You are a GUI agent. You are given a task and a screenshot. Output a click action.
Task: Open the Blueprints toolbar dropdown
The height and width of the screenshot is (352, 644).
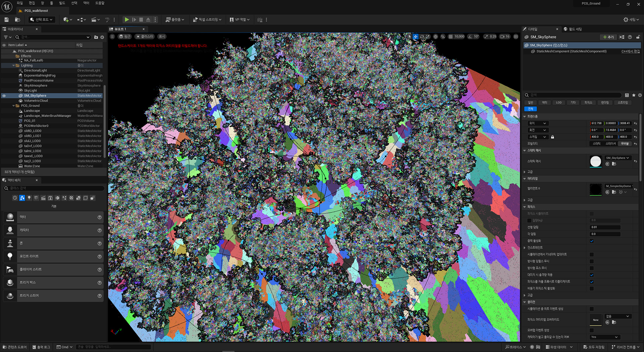coord(82,20)
